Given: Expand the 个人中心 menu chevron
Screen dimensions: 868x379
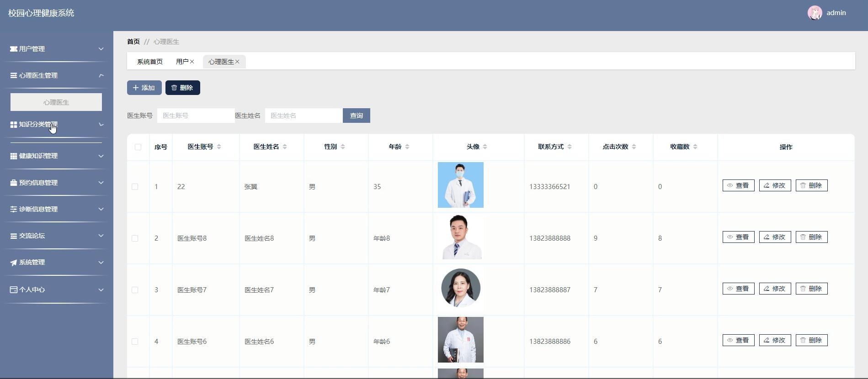Looking at the screenshot, I should [101, 290].
